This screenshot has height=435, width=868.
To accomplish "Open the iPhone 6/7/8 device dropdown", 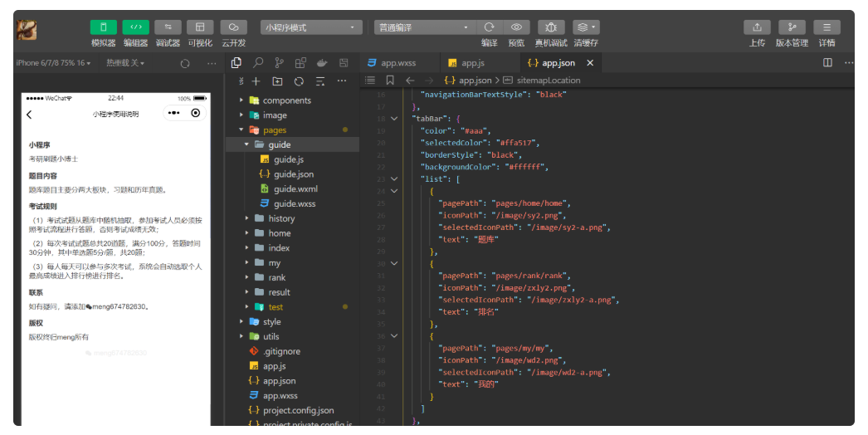I will 53,63.
